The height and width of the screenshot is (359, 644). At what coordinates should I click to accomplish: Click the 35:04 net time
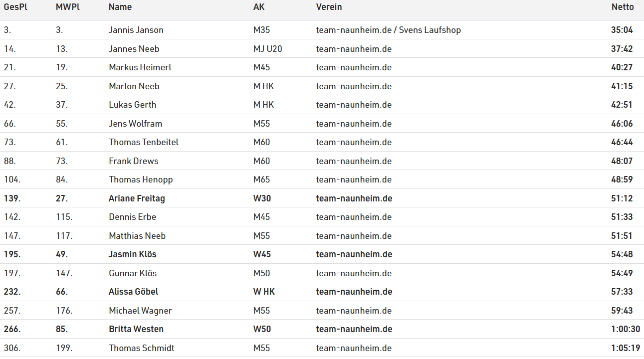[622, 30]
